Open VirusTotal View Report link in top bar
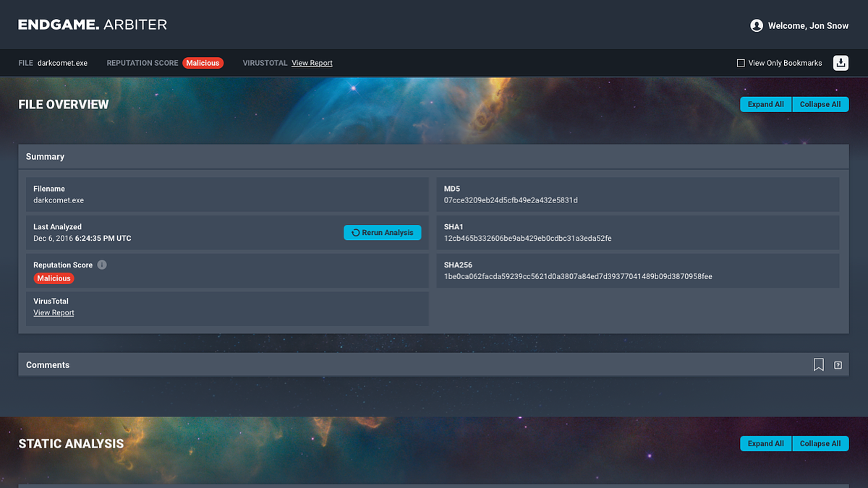The image size is (868, 488). point(312,63)
